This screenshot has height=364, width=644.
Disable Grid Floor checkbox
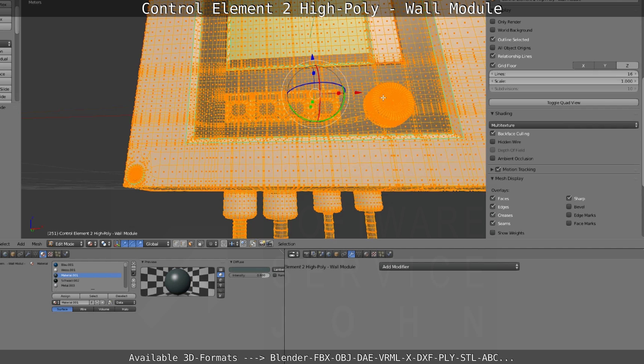pos(493,65)
